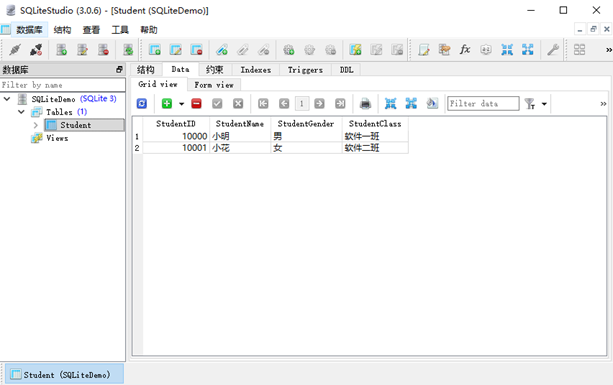This screenshot has width=613, height=385.
Task: Collapse the Tables tree node
Action: 22,112
